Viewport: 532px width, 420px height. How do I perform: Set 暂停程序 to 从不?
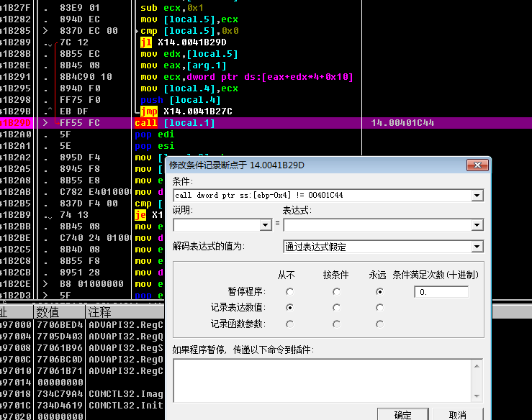click(x=289, y=291)
